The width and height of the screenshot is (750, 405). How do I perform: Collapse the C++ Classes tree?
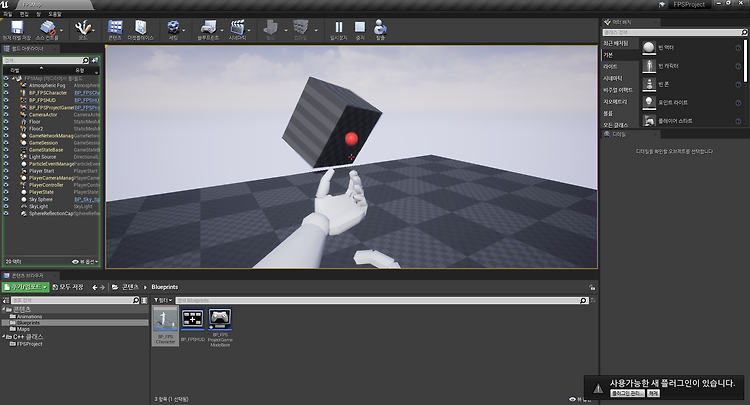point(4,337)
